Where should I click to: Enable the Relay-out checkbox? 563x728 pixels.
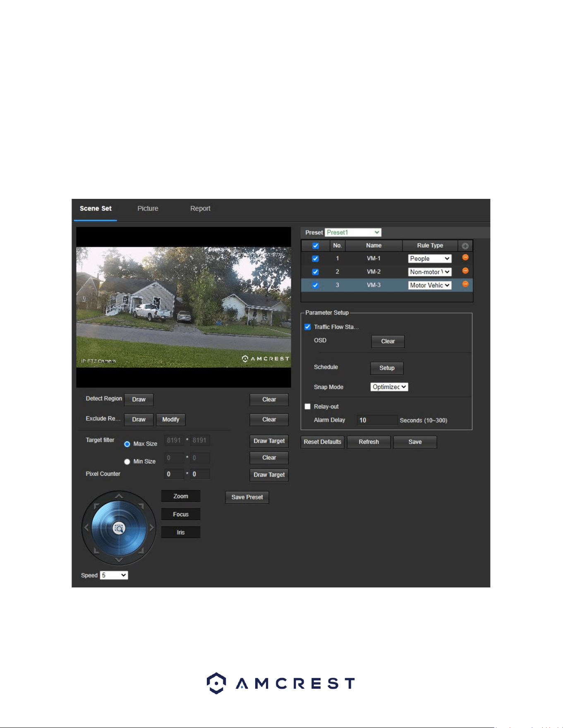307,406
